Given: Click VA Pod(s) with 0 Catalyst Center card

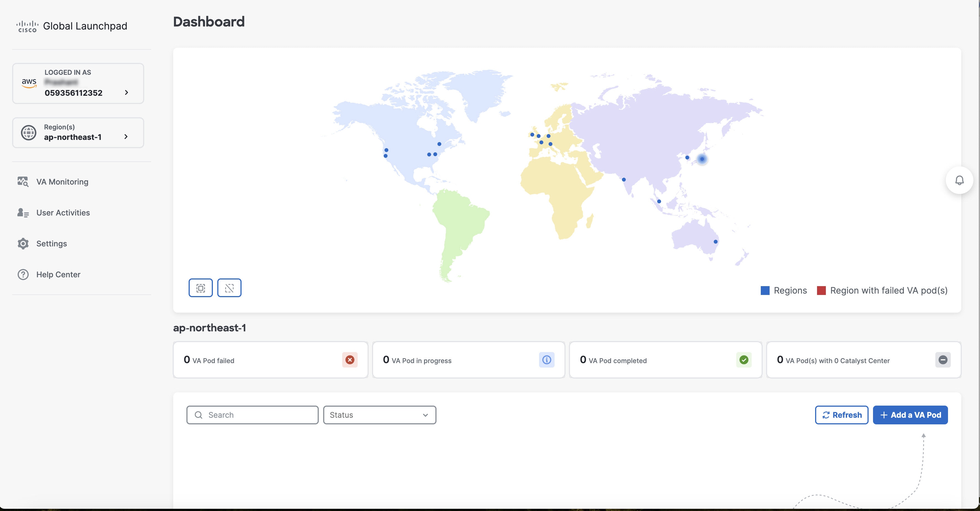Looking at the screenshot, I should tap(864, 360).
